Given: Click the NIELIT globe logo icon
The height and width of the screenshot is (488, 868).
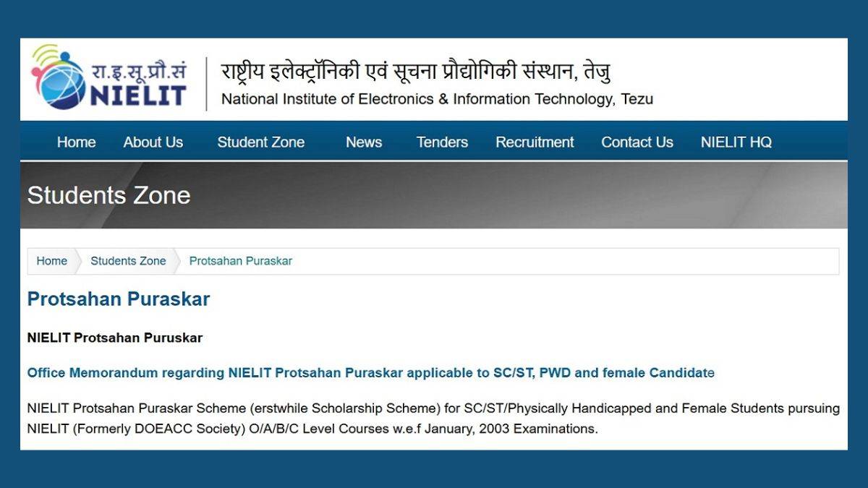Looking at the screenshot, I should pyautogui.click(x=59, y=80).
